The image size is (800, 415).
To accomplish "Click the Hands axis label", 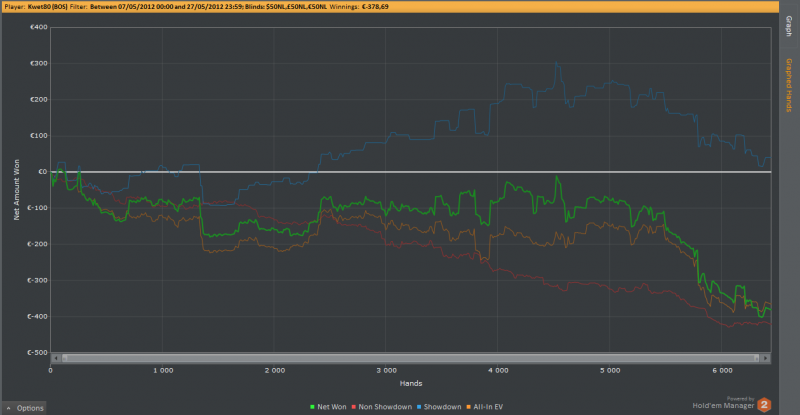I will 411,383.
